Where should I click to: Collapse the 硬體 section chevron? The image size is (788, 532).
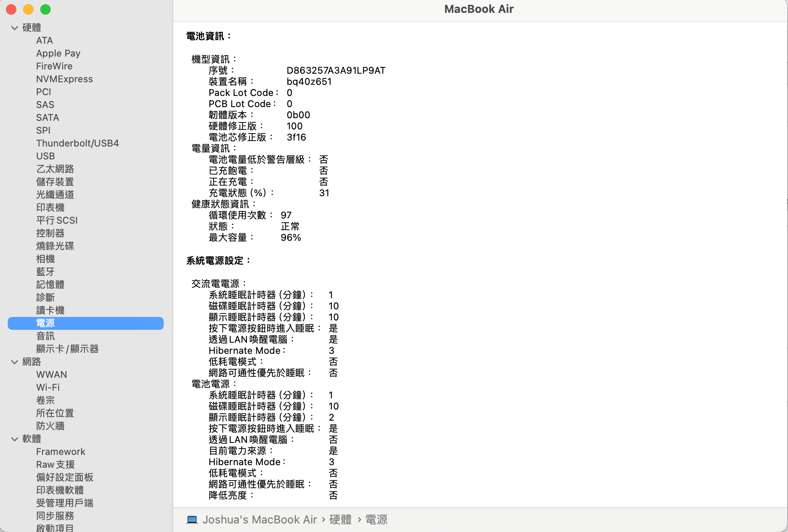pyautogui.click(x=15, y=28)
